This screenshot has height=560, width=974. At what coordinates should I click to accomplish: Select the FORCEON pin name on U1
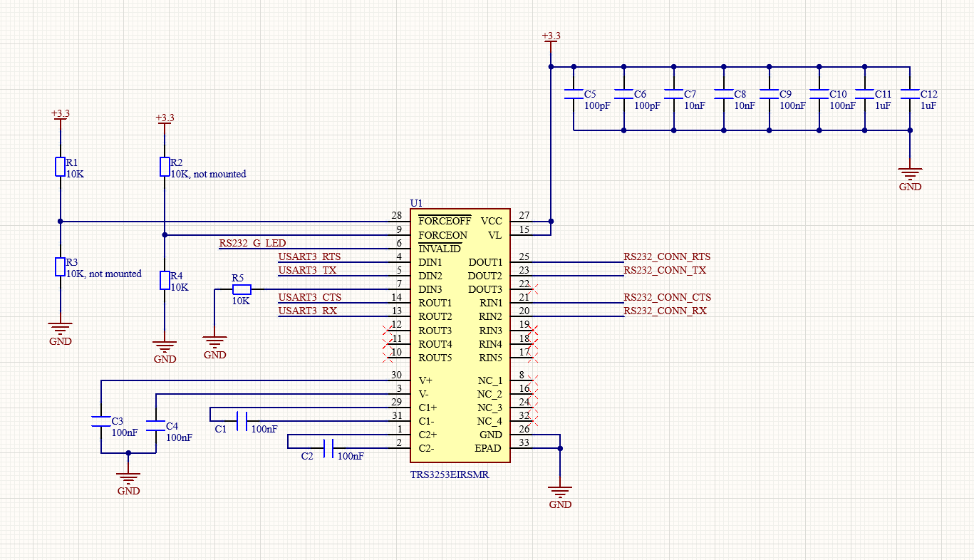point(443,235)
